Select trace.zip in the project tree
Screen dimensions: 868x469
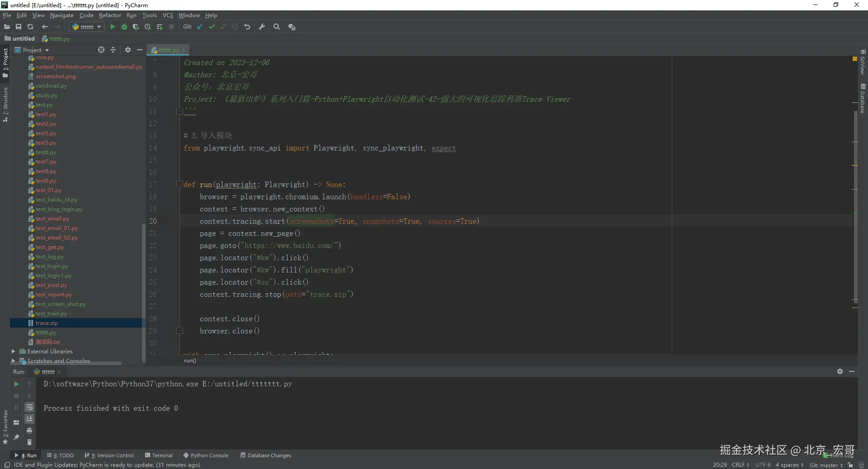coord(47,323)
